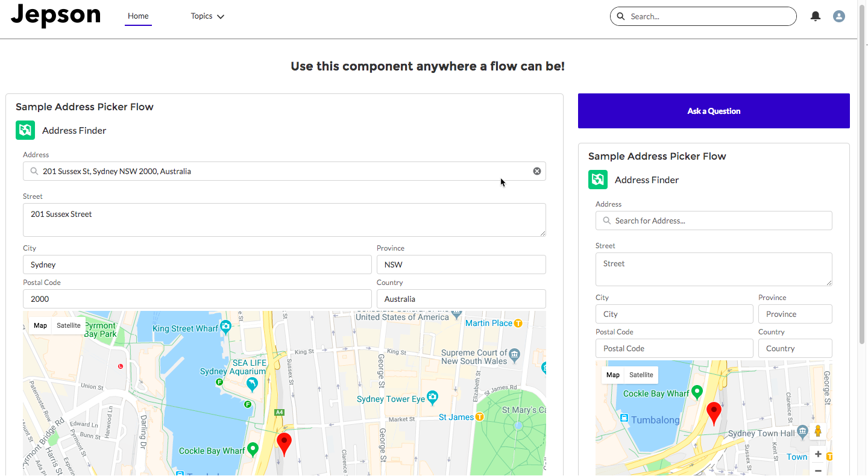Click the red pin marker on the right map
The height and width of the screenshot is (476, 868).
click(x=714, y=410)
